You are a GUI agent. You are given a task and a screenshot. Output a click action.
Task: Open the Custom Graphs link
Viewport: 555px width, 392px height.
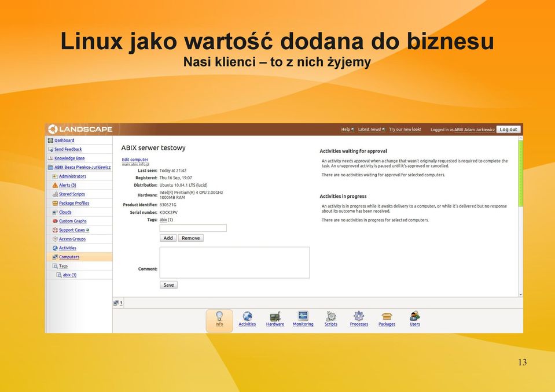pos(72,221)
